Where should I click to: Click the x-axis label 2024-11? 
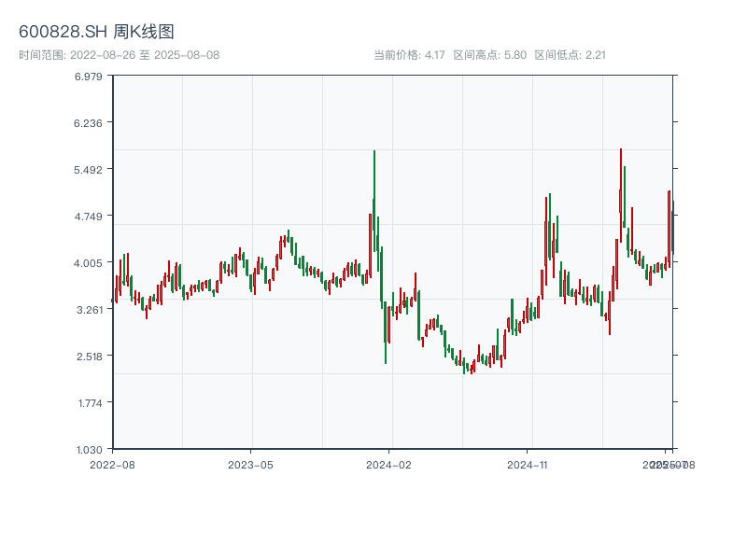527,465
